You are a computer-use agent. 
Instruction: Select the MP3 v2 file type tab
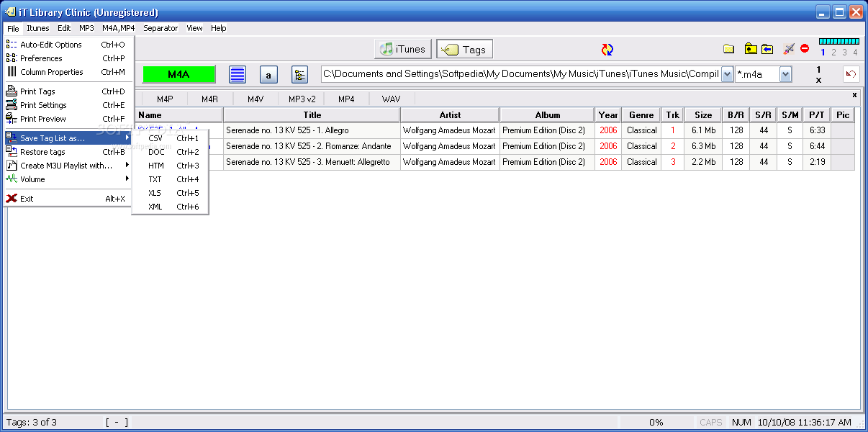(x=302, y=99)
